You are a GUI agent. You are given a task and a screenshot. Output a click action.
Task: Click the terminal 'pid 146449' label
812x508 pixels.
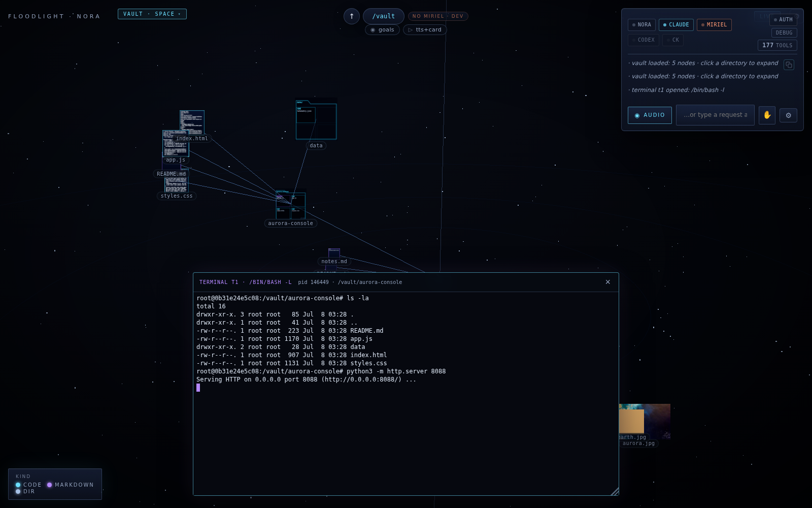coord(313,282)
